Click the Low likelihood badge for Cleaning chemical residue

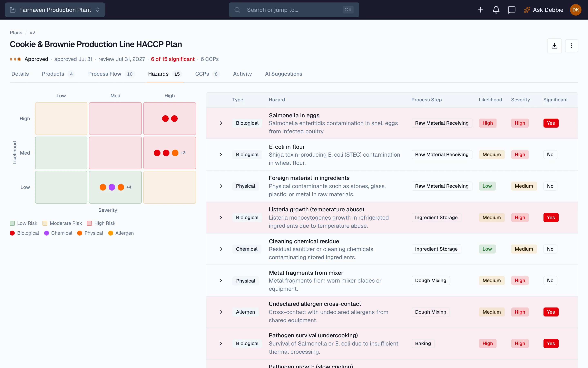[x=487, y=249]
